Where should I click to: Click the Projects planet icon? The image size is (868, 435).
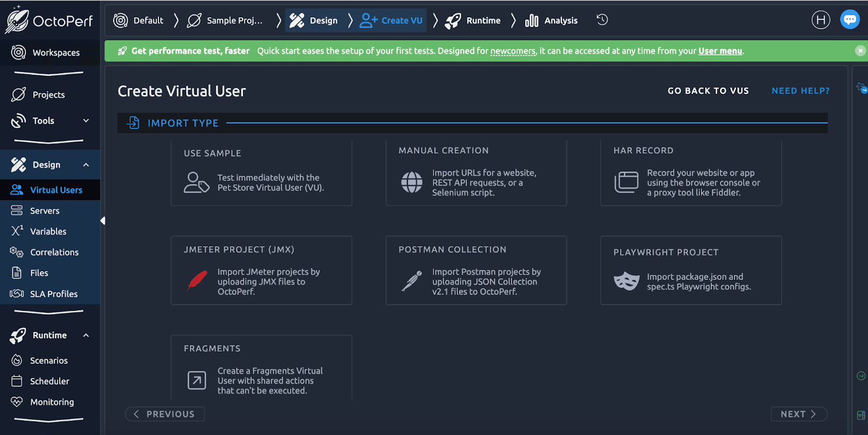coord(18,94)
